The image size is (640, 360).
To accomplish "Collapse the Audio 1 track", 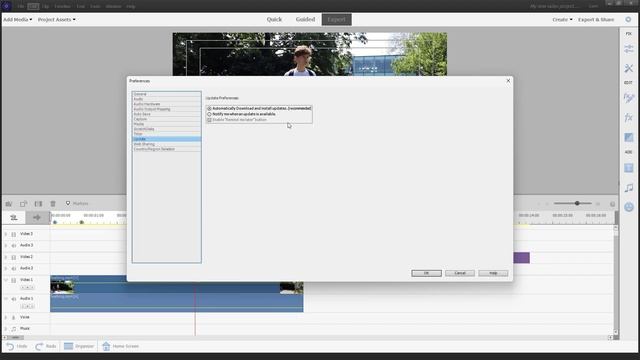I will point(6,299).
